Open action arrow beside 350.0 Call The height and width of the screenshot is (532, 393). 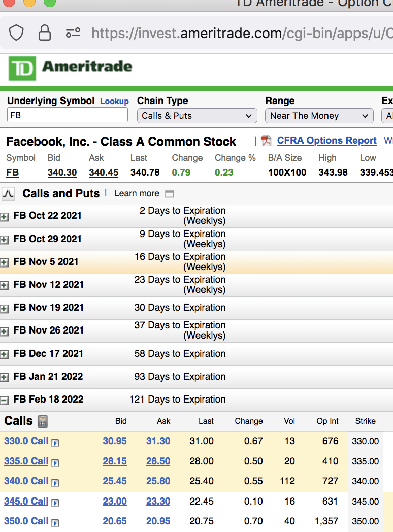(x=55, y=523)
